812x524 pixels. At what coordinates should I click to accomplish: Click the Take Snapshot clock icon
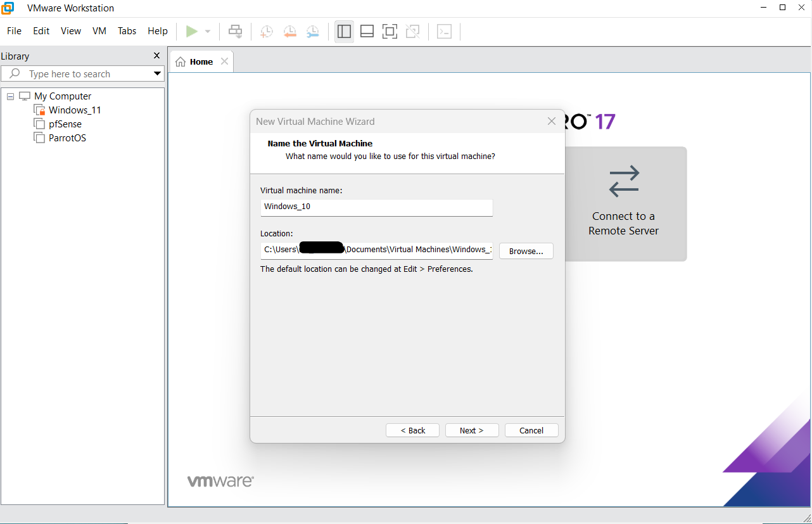(267, 31)
